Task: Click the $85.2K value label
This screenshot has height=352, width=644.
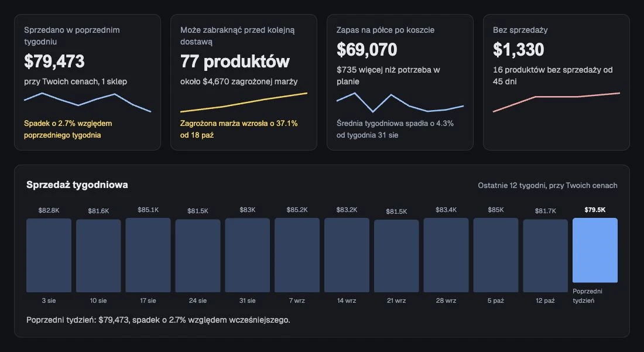Action: pyautogui.click(x=297, y=210)
